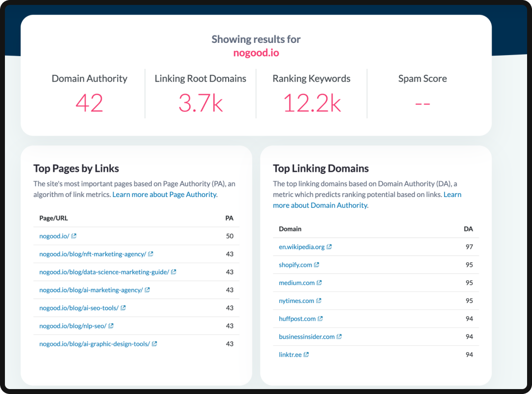Click linktr.ee external link icon
This screenshot has width=532, height=394.
(x=306, y=354)
